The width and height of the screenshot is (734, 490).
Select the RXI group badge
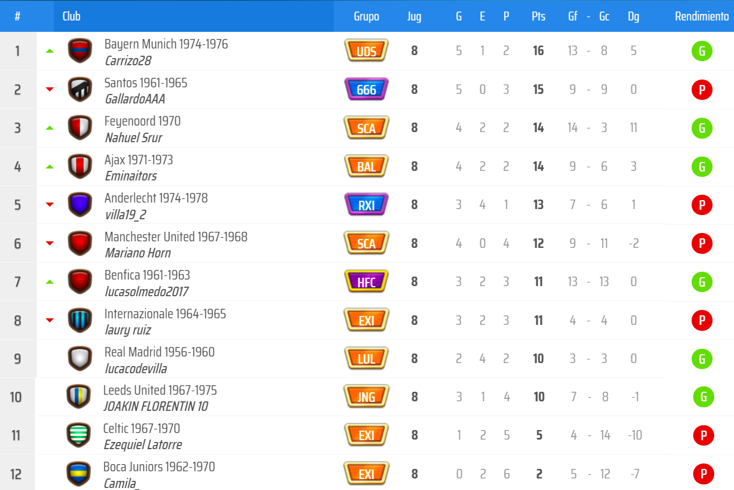tap(367, 205)
